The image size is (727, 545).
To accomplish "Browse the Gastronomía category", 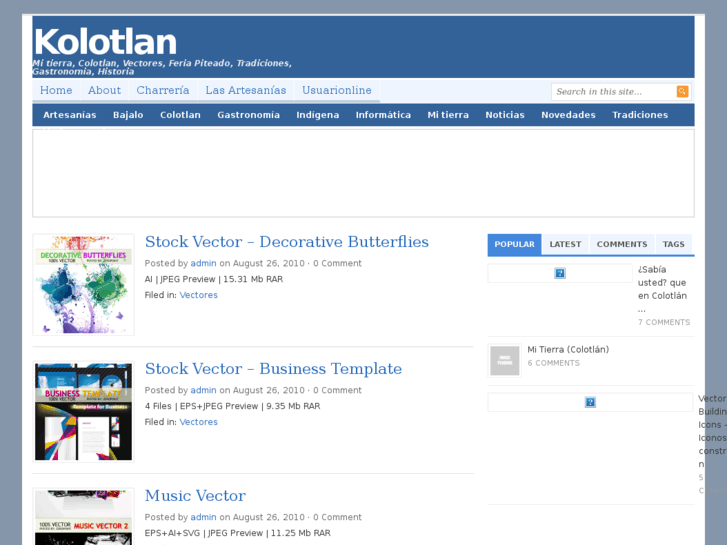I will click(249, 115).
